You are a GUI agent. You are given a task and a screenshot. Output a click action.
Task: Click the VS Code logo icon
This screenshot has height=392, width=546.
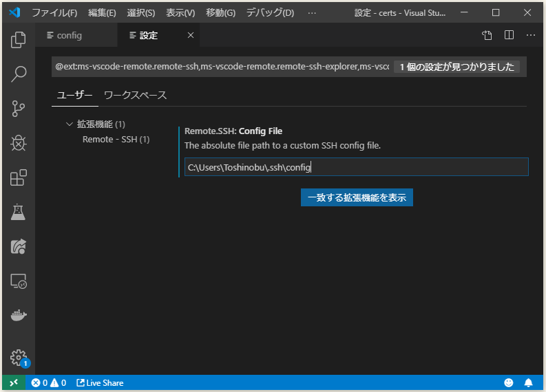tap(14, 13)
